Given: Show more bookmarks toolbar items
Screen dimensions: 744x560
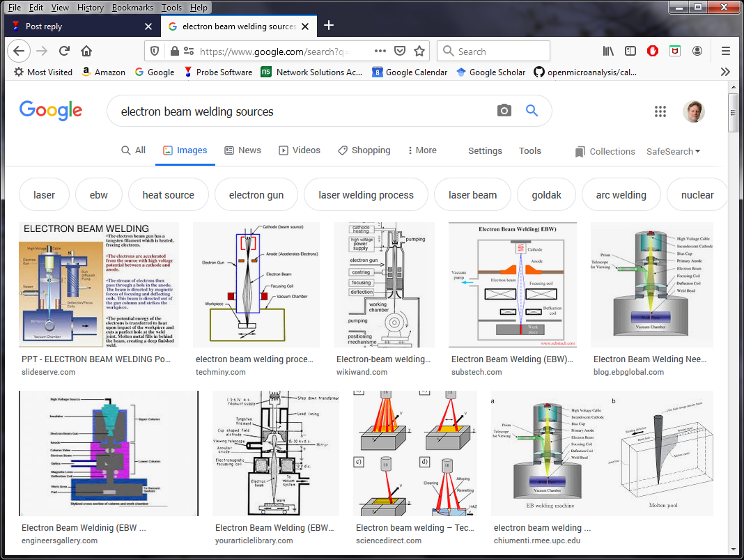Looking at the screenshot, I should 725,72.
